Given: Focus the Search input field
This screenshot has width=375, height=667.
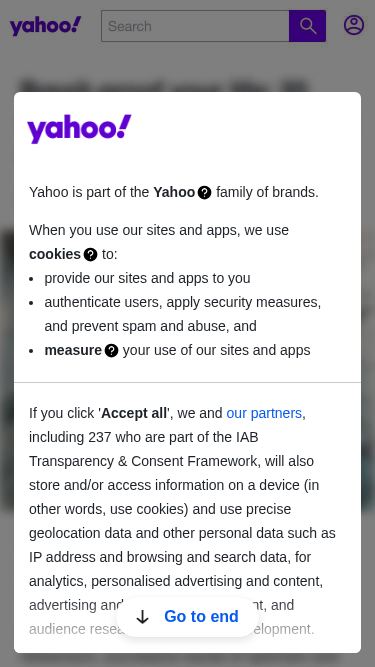Looking at the screenshot, I should coord(195,26).
